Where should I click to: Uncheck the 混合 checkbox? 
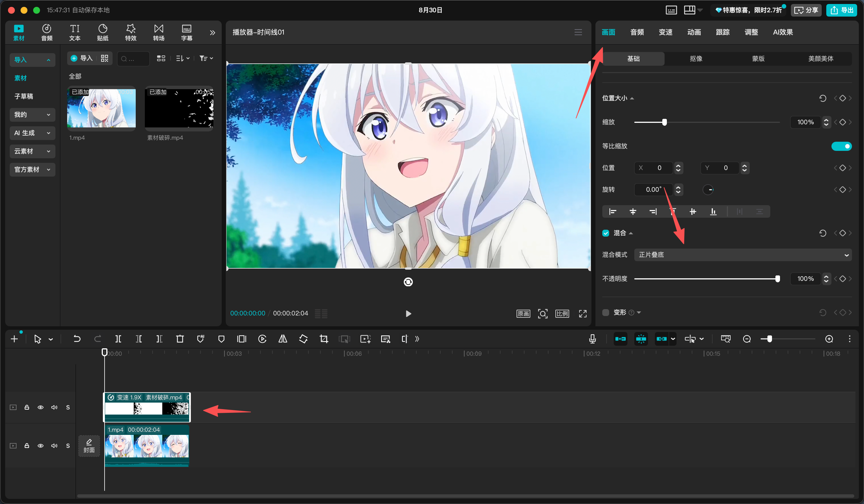point(605,233)
